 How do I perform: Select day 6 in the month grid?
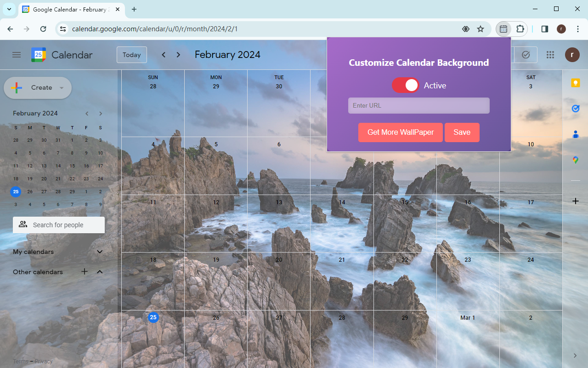(x=279, y=144)
